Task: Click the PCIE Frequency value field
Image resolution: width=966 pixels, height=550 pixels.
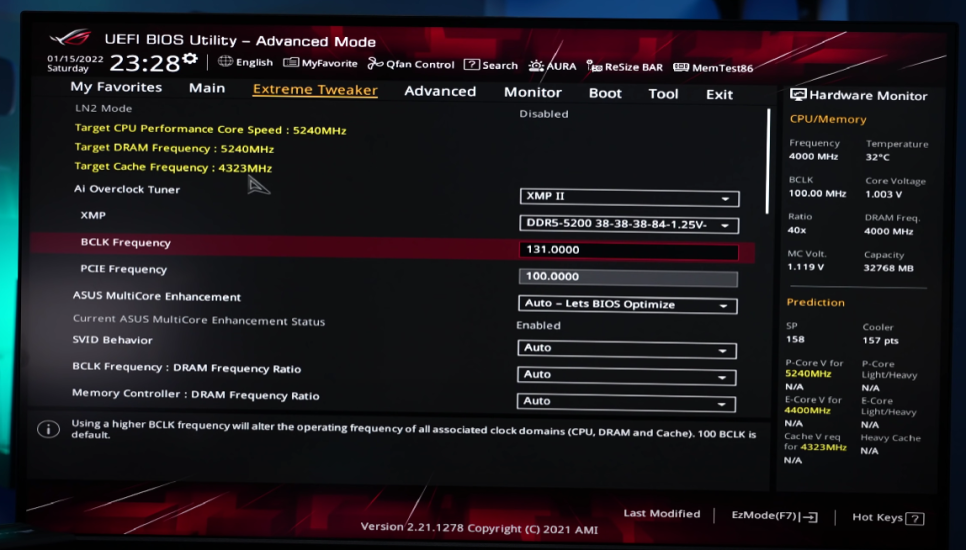Action: (x=628, y=277)
